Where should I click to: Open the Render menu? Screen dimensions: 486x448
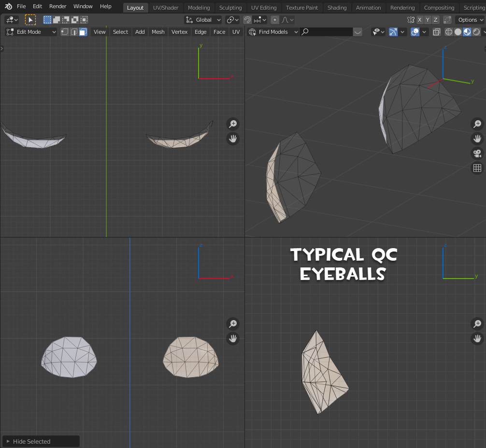(58, 7)
